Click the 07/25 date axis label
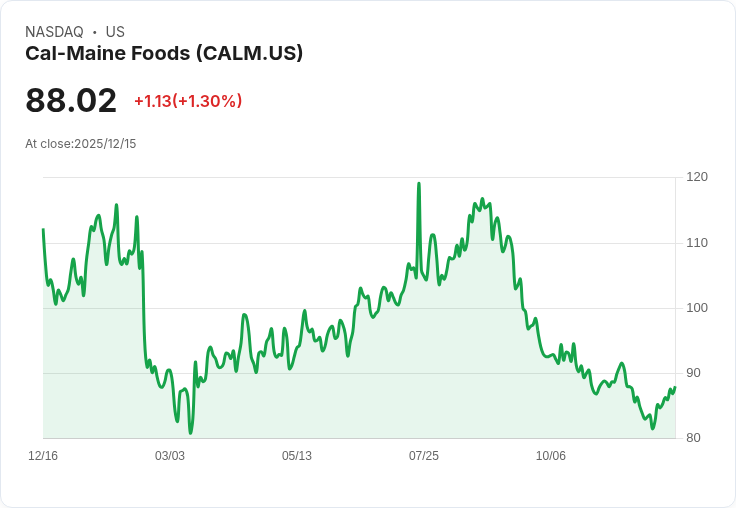736x508 pixels. click(424, 455)
